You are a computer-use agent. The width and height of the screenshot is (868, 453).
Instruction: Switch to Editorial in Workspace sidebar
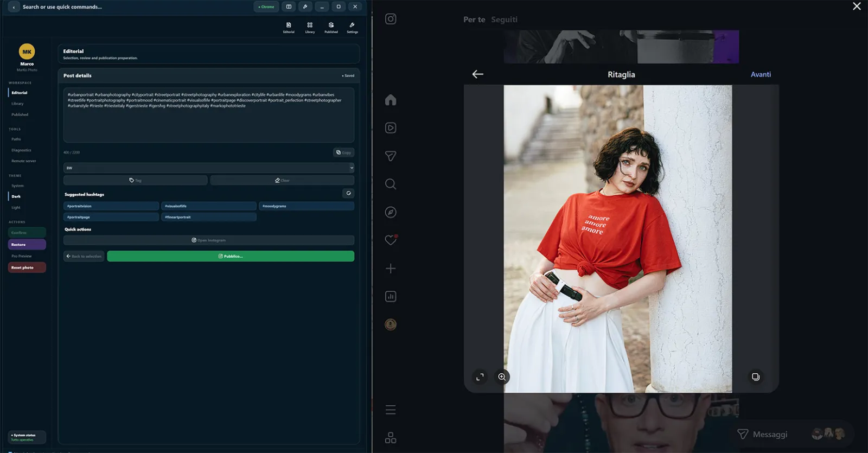[x=20, y=93]
